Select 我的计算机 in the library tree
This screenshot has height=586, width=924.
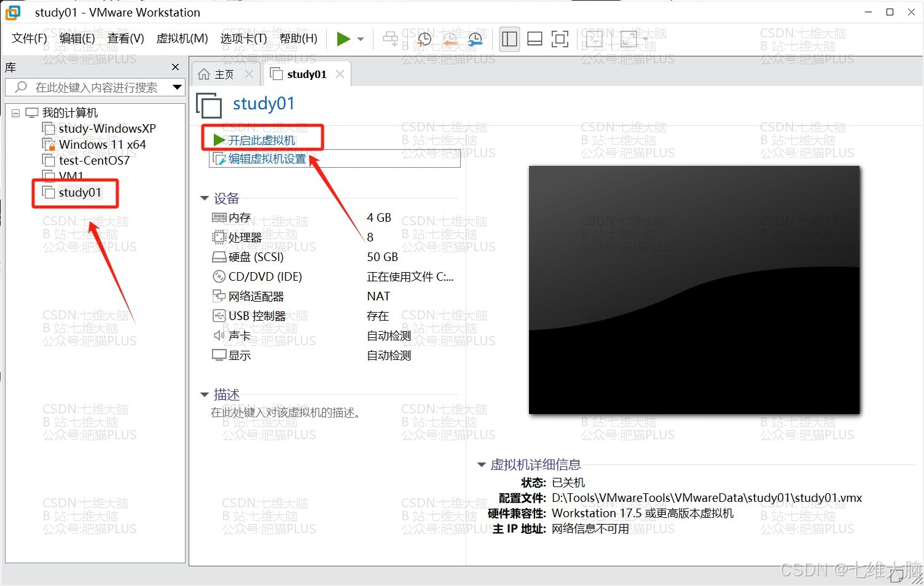point(69,112)
